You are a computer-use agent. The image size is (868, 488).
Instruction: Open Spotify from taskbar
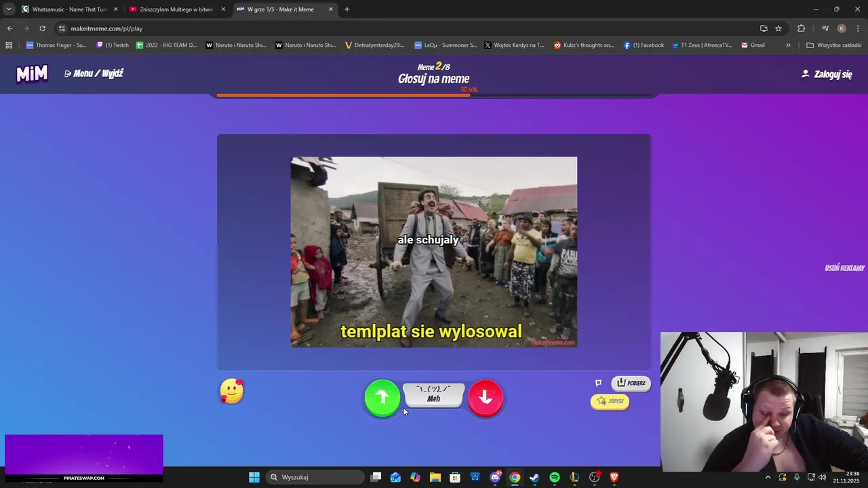click(555, 477)
